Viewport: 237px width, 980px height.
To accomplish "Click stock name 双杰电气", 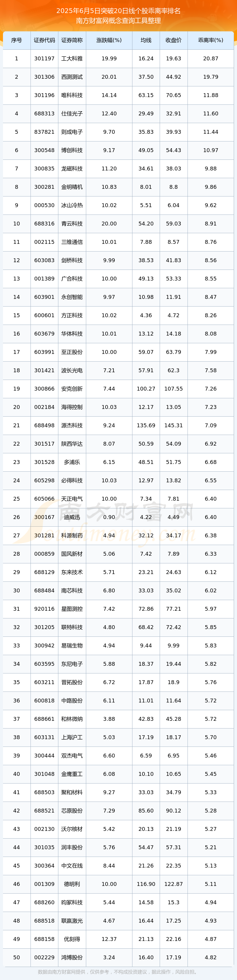I will point(72,755).
